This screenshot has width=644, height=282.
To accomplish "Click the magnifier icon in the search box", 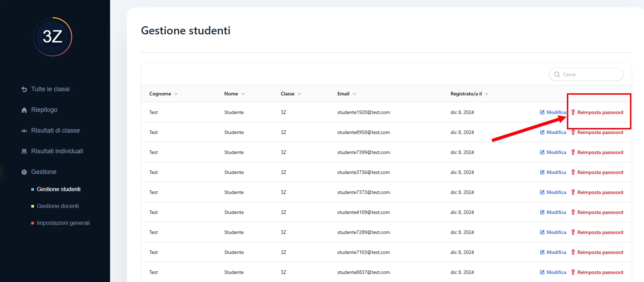I will pos(557,74).
